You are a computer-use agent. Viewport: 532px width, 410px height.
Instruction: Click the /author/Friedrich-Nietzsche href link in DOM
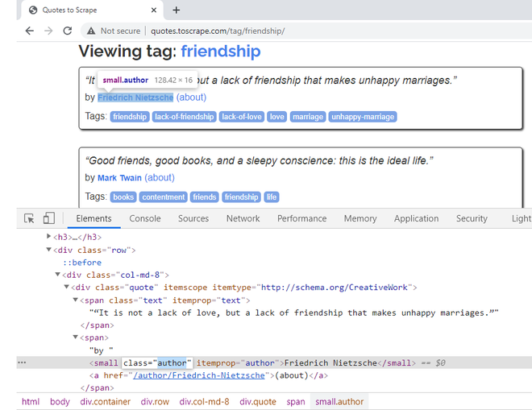[199, 375]
